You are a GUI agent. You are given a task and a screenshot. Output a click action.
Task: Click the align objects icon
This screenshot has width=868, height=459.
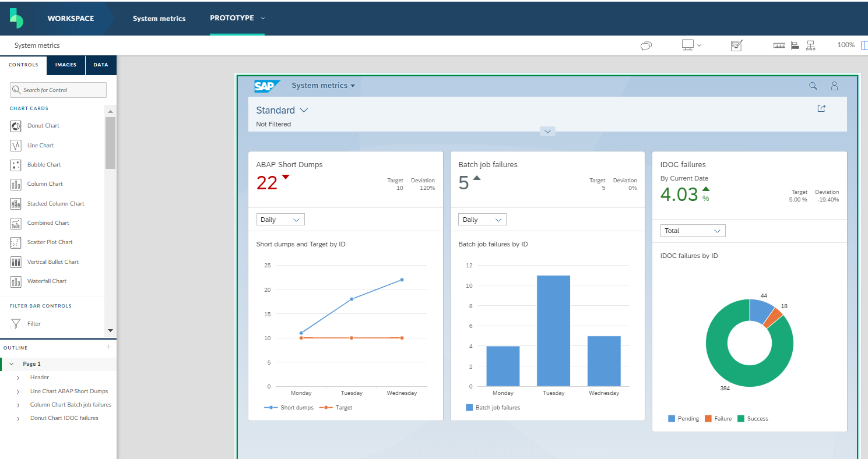pyautogui.click(x=795, y=46)
